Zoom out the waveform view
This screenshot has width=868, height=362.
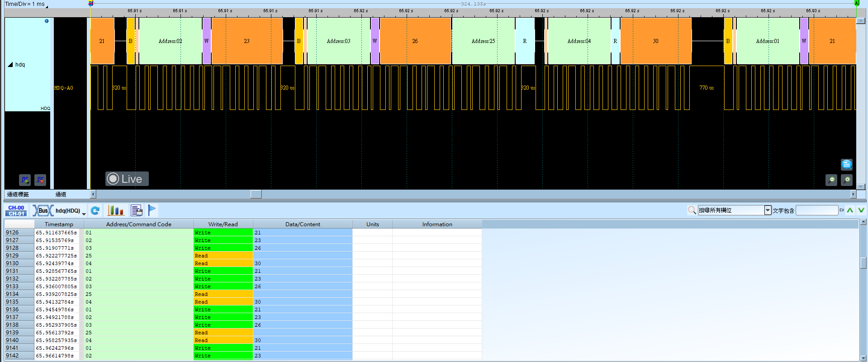831,180
